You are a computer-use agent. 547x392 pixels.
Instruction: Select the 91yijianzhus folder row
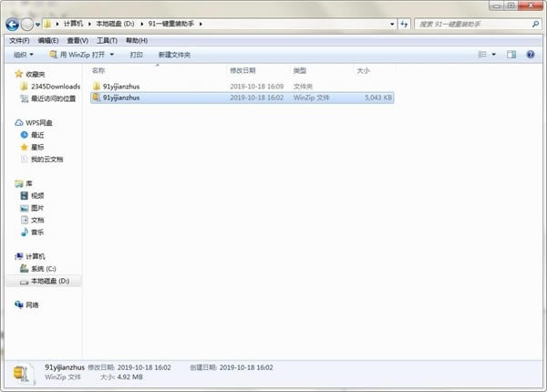point(243,87)
